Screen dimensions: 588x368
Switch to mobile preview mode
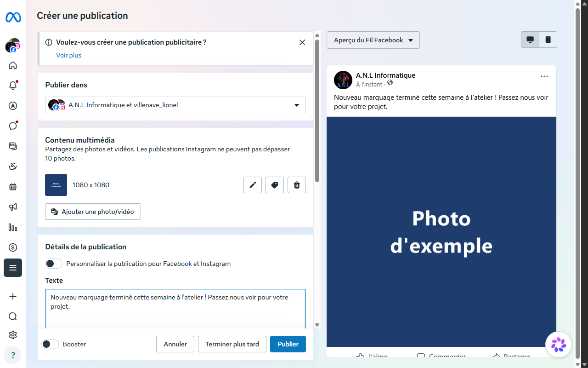point(548,40)
